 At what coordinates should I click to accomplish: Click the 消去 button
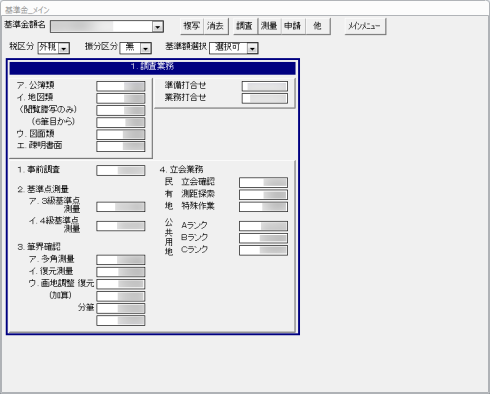[216, 26]
